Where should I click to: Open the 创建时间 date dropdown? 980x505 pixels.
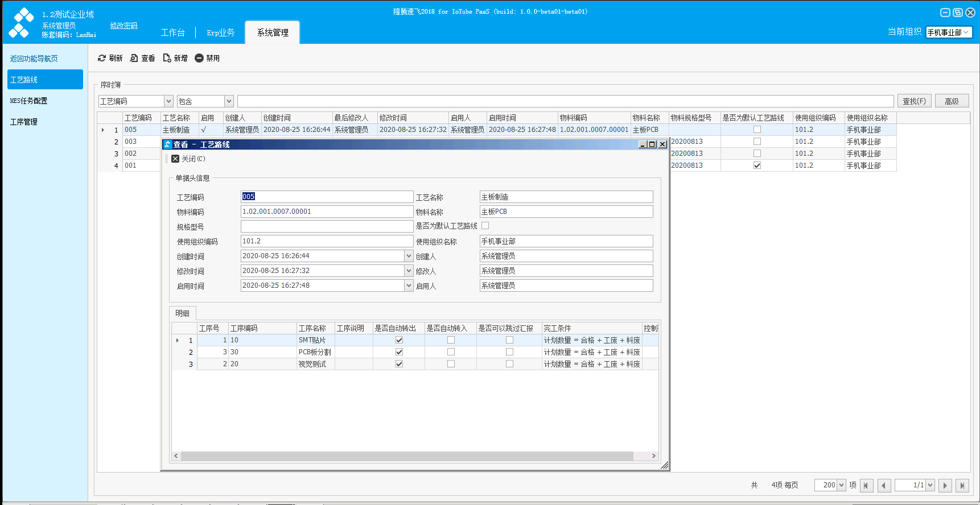409,256
